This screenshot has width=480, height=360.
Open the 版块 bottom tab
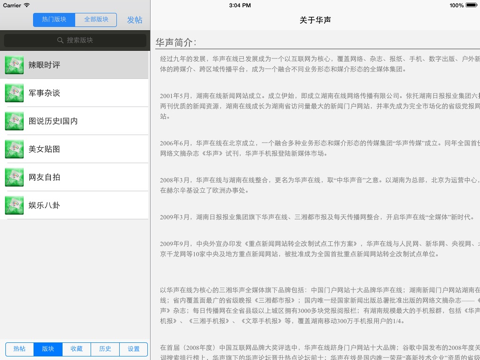point(48,349)
